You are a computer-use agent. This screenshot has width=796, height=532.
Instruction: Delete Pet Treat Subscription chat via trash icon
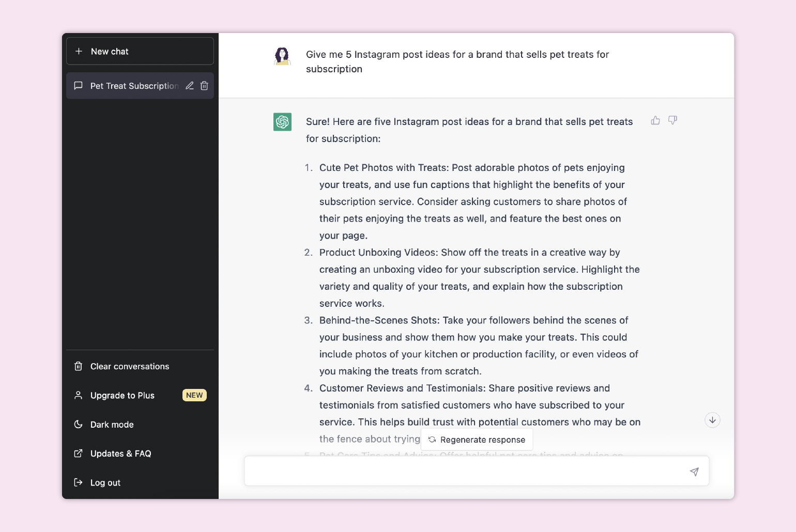(x=204, y=86)
